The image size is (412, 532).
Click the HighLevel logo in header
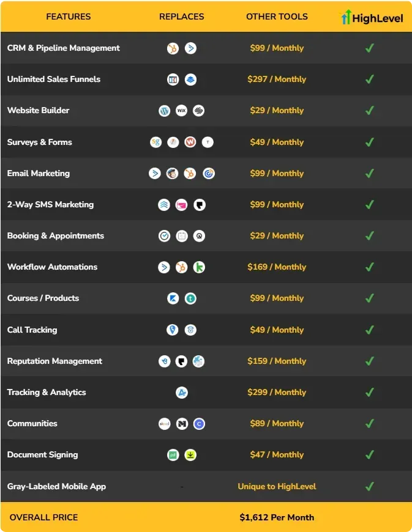coord(372,17)
